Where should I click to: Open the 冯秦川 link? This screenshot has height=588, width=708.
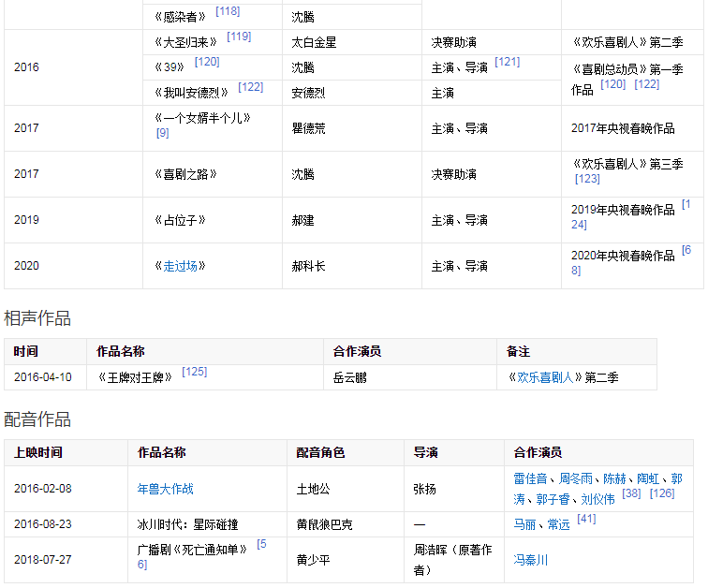pos(531,561)
